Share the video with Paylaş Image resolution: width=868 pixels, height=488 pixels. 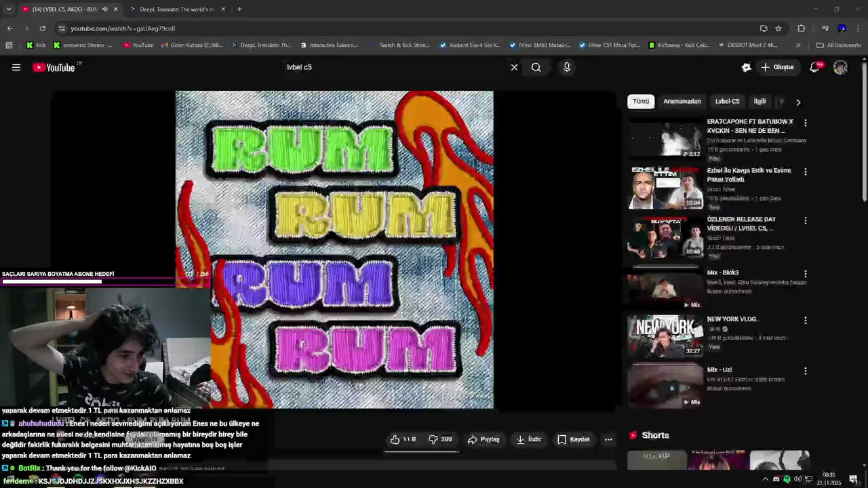pyautogui.click(x=484, y=439)
